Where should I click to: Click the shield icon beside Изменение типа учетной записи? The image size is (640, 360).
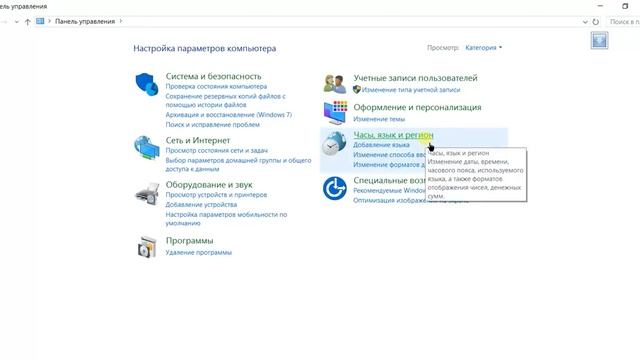pos(357,89)
